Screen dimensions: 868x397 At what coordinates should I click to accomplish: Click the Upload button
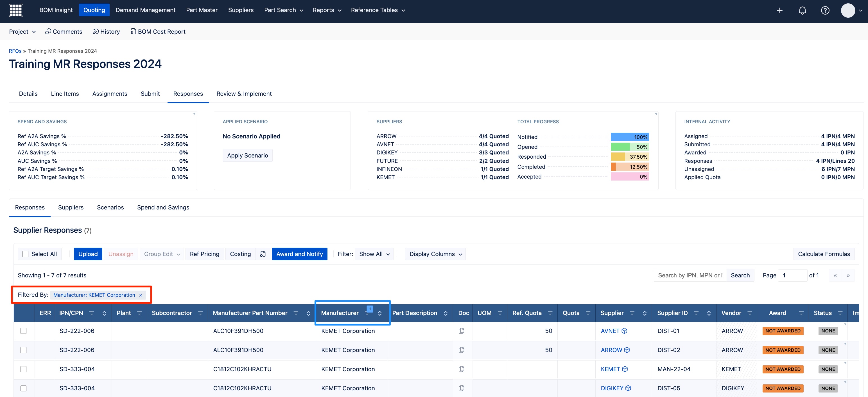point(88,254)
